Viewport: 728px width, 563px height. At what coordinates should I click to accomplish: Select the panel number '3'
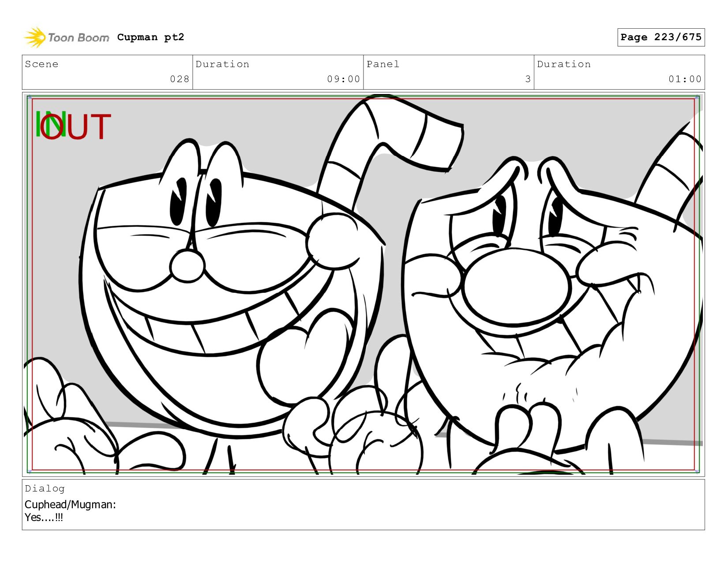[528, 79]
